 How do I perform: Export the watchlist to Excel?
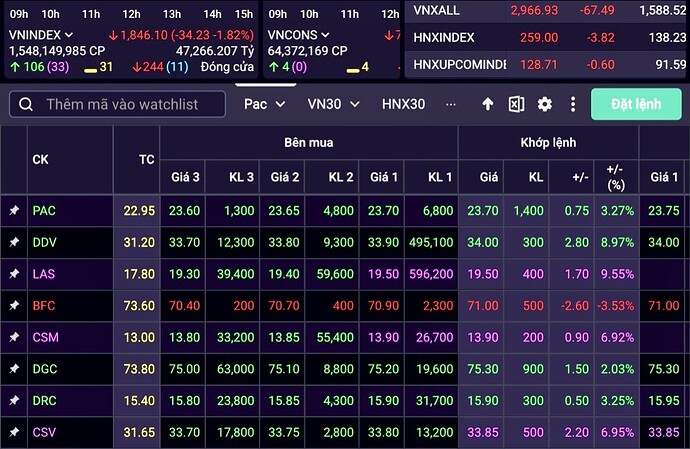coord(516,104)
